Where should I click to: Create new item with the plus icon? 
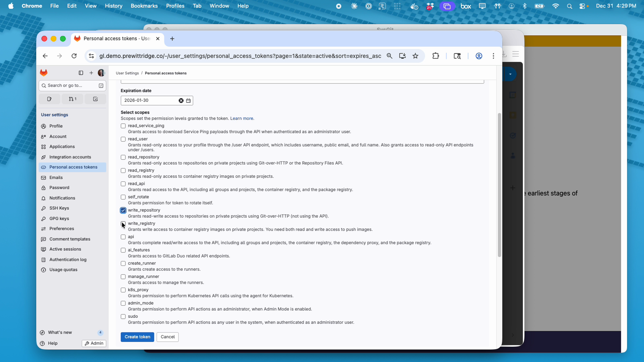click(91, 73)
